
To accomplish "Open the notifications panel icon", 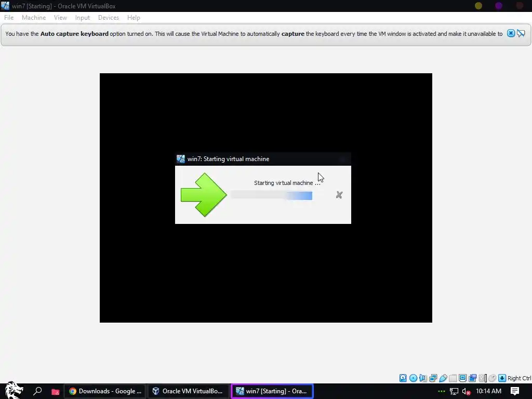I will (x=515, y=391).
